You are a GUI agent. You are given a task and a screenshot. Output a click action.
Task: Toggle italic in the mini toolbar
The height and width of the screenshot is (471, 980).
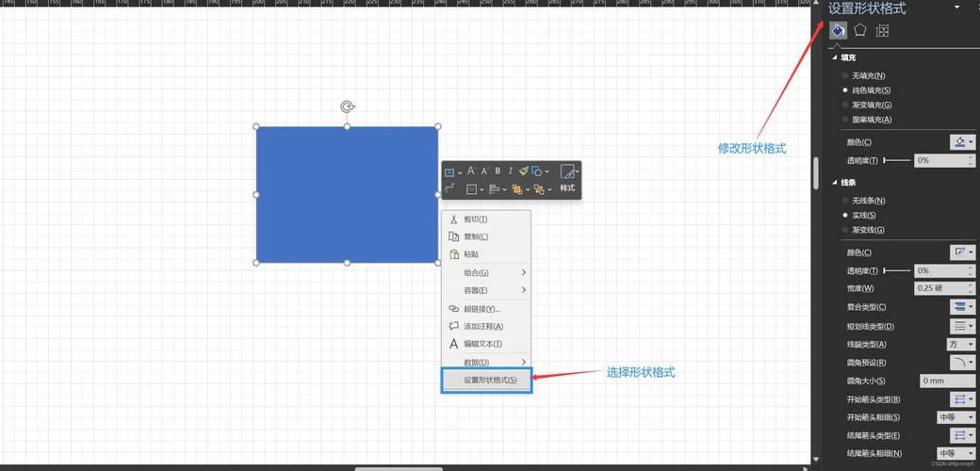(x=511, y=171)
